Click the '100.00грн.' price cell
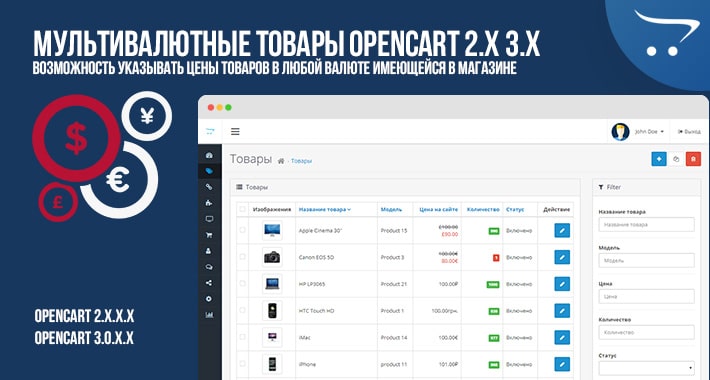The width and height of the screenshot is (710, 380). tap(445, 311)
